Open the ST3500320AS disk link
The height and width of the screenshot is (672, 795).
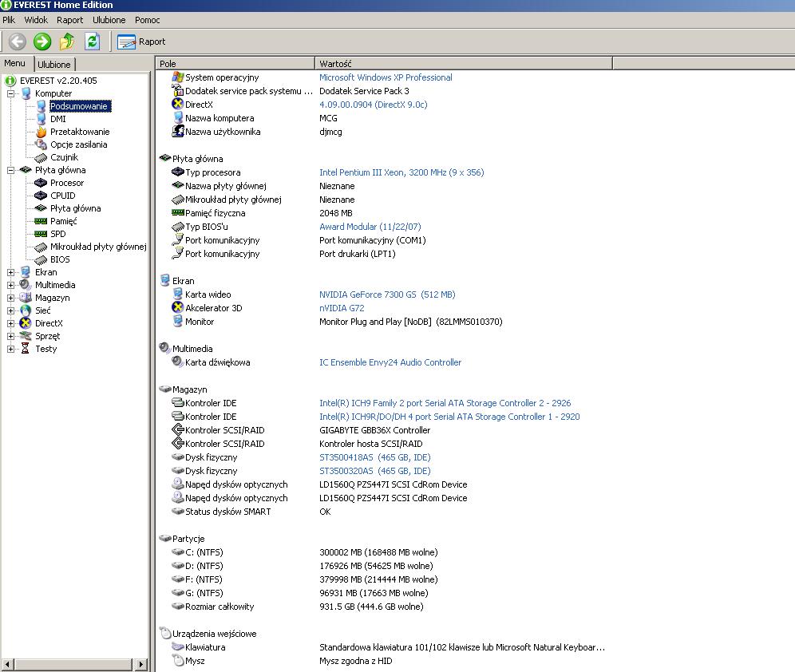(x=374, y=471)
